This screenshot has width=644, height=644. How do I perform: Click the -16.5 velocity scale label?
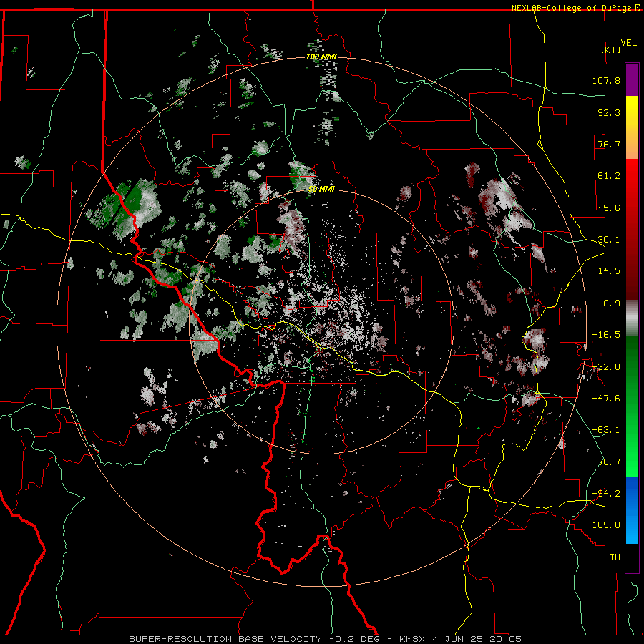pos(606,335)
